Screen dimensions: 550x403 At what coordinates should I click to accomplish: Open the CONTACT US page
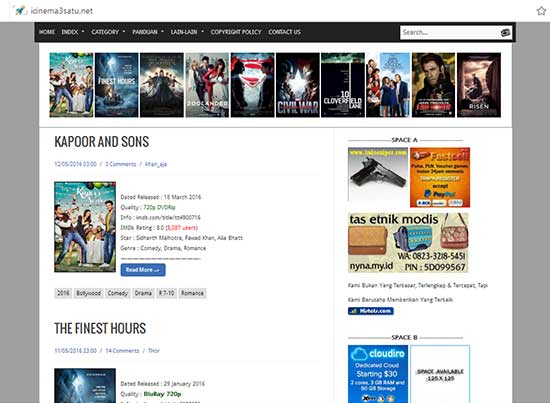point(284,32)
